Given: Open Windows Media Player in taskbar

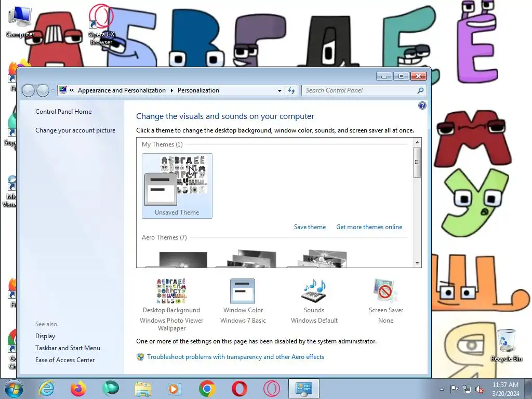Looking at the screenshot, I should (175, 389).
